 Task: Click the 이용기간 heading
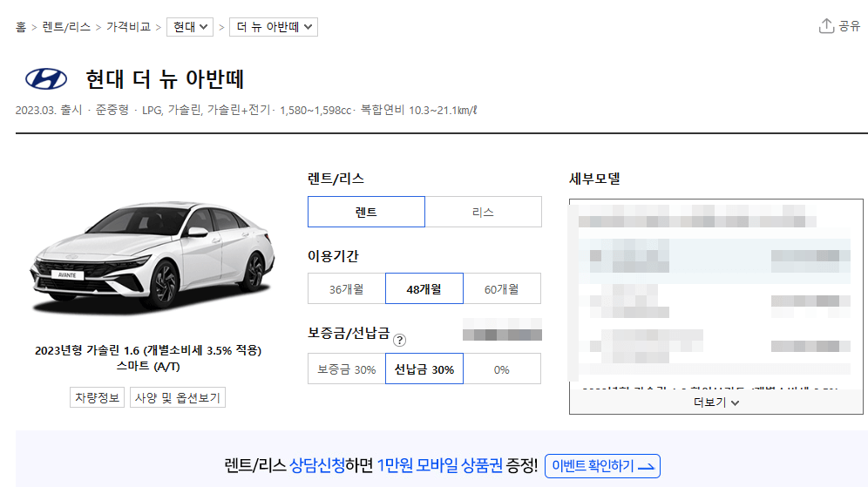click(333, 255)
